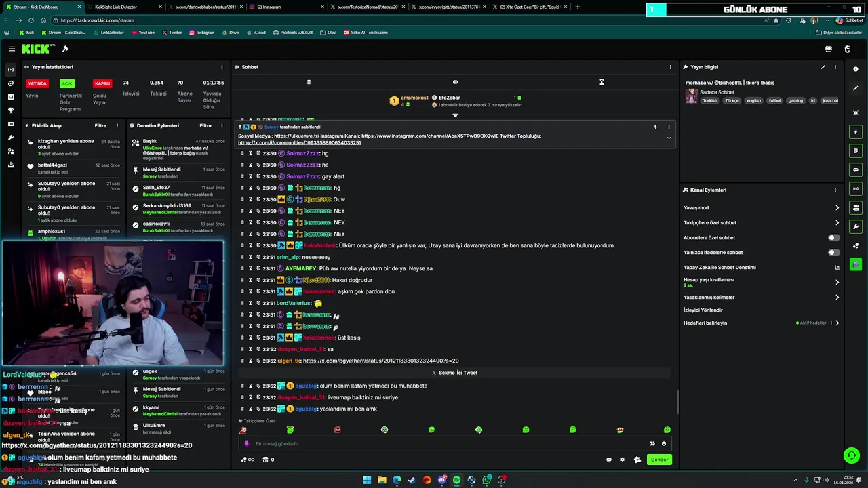Click the broadcast signal widget in right rail
This screenshot has width=868, height=488.
pyautogui.click(x=856, y=188)
